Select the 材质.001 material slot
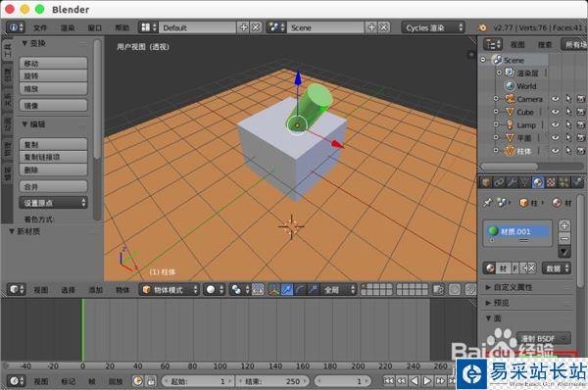Screen dimensions: 588x390 click(517, 231)
